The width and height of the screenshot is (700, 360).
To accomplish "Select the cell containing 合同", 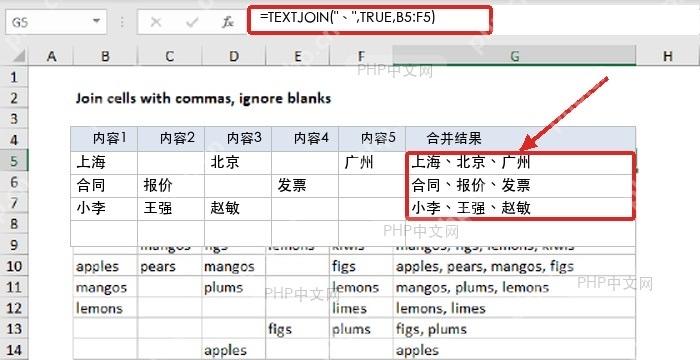I will coord(104,186).
